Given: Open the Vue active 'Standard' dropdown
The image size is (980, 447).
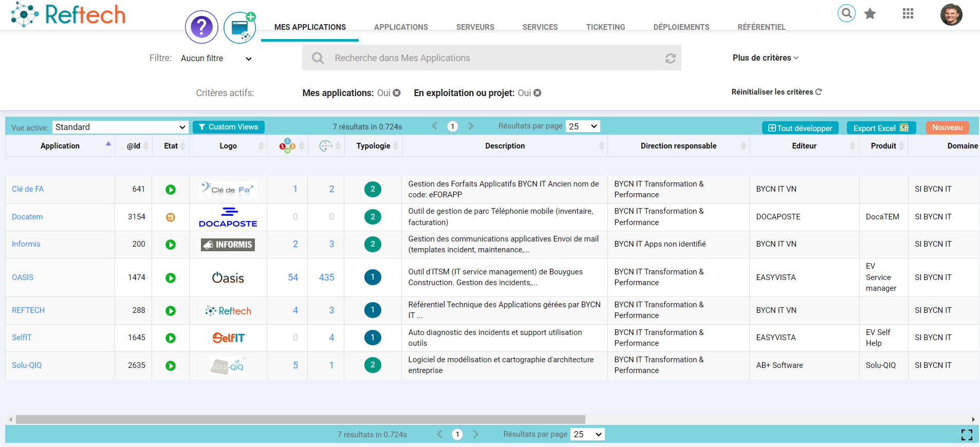Looking at the screenshot, I should [x=120, y=127].
